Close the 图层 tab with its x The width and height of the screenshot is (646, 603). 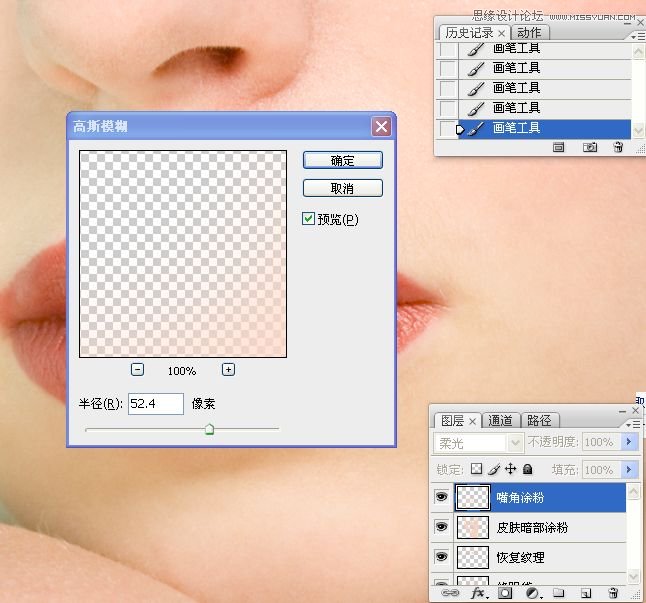pos(473,421)
